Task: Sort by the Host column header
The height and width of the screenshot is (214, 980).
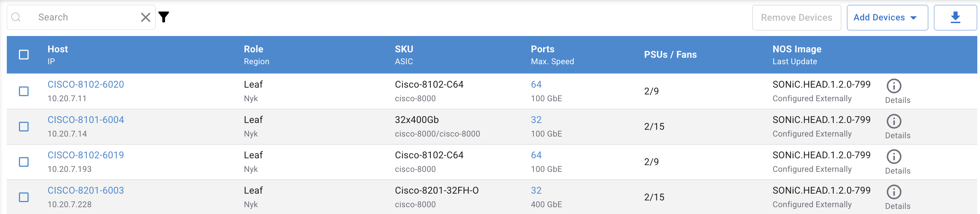Action: [57, 49]
